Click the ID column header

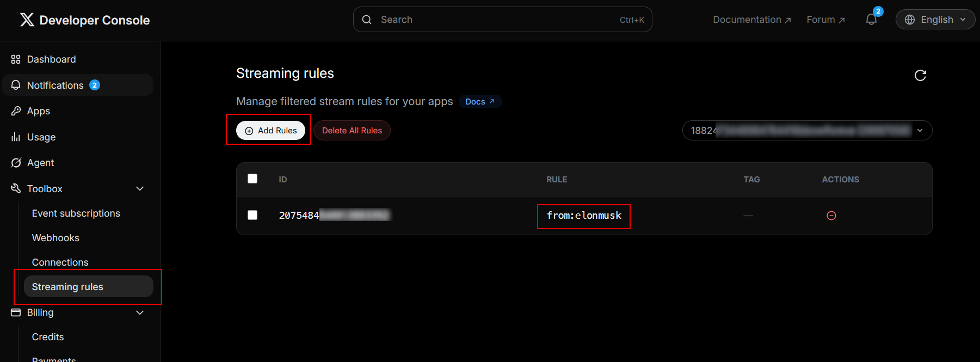coord(283,180)
